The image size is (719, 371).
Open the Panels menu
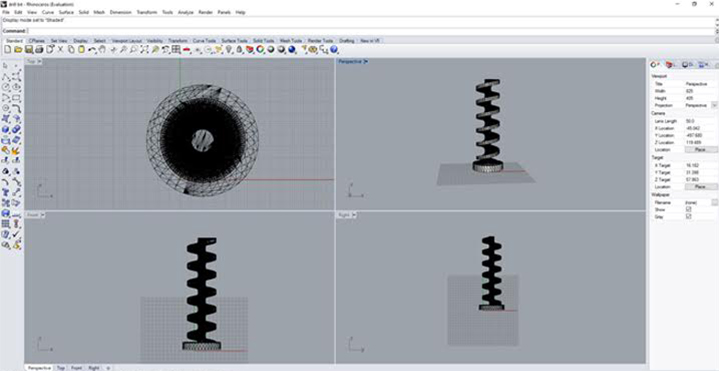pos(224,12)
